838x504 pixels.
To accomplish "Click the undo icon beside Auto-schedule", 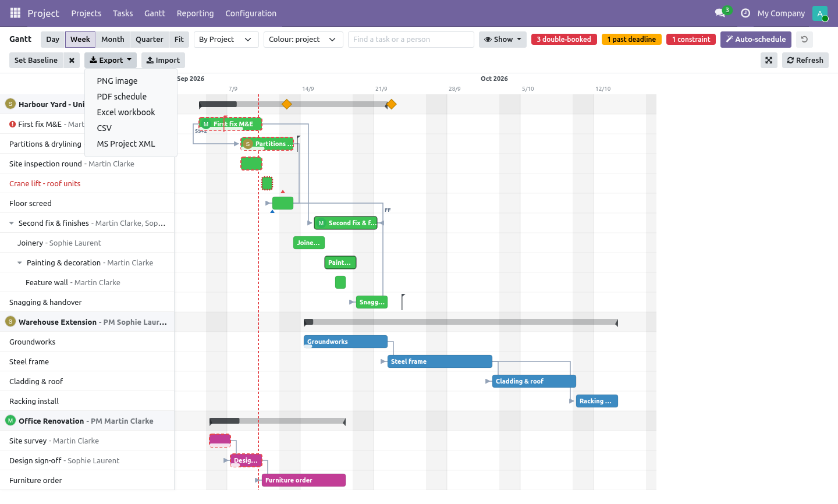I will pyautogui.click(x=804, y=40).
